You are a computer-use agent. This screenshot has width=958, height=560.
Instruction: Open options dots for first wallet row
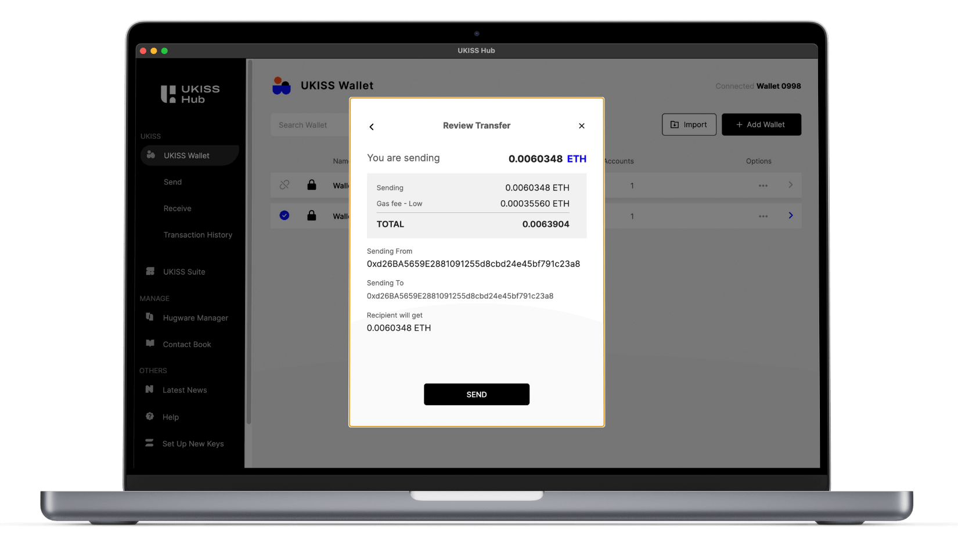[x=763, y=186]
